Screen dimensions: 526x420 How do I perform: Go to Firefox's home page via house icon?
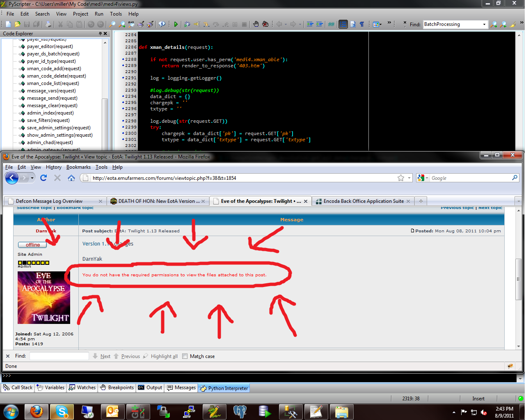coord(71,178)
